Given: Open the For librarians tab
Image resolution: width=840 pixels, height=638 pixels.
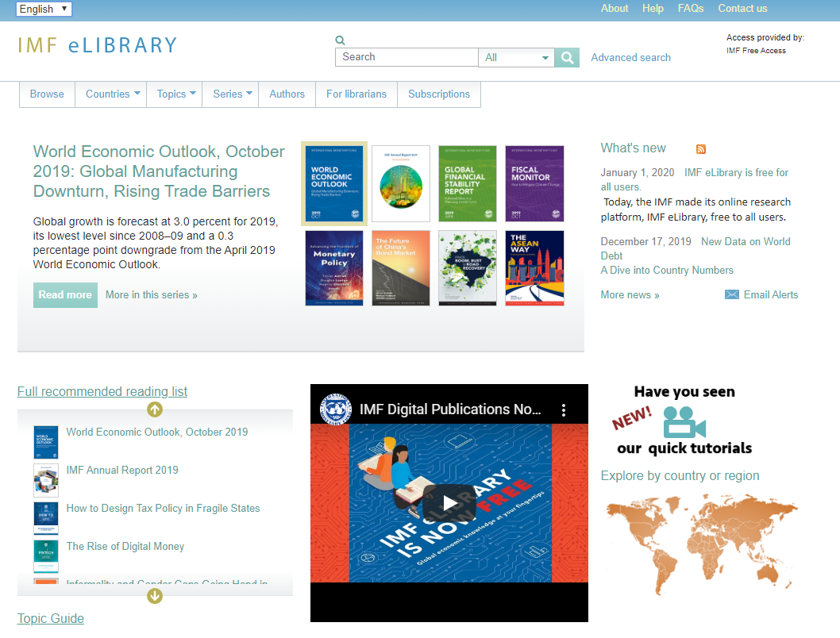Looking at the screenshot, I should click(x=356, y=94).
